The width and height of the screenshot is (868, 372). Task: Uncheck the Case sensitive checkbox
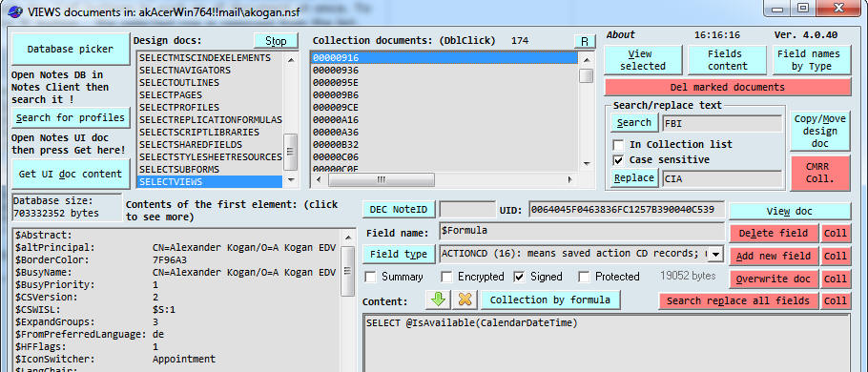[618, 160]
